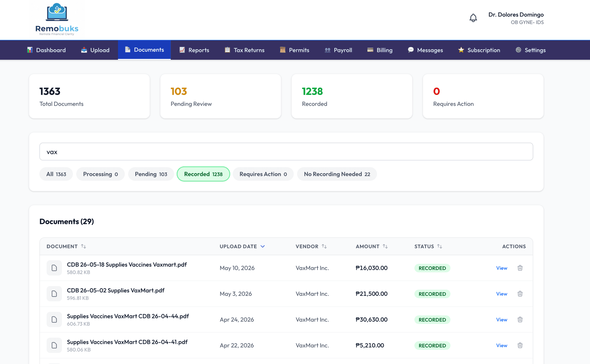Screen dimensions: 590x364
Task: Click RECORDED badge for ₱5,210.00 row
Action: 432,345
